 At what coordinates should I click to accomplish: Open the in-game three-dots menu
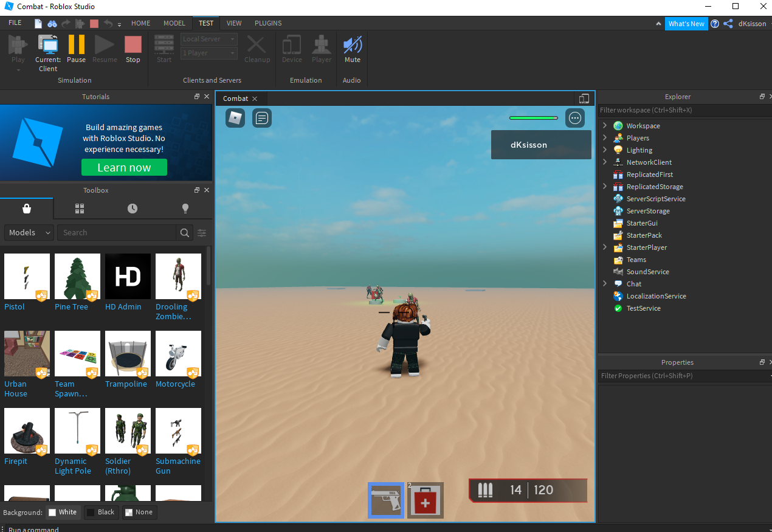point(575,118)
